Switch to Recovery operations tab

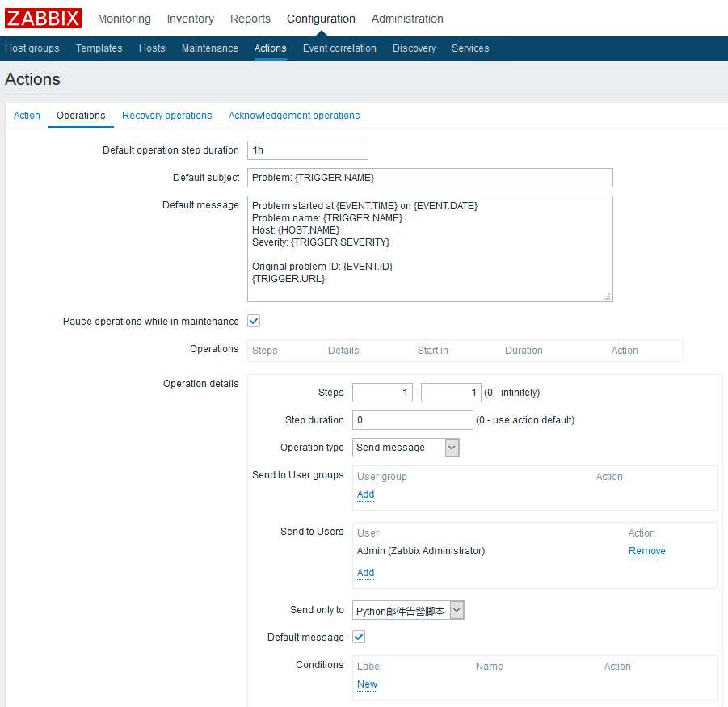point(166,115)
